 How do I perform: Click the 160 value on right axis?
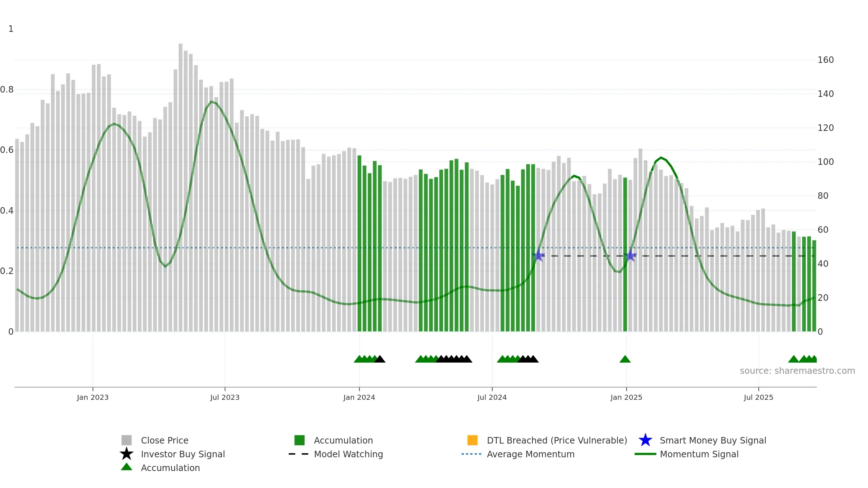tap(826, 60)
